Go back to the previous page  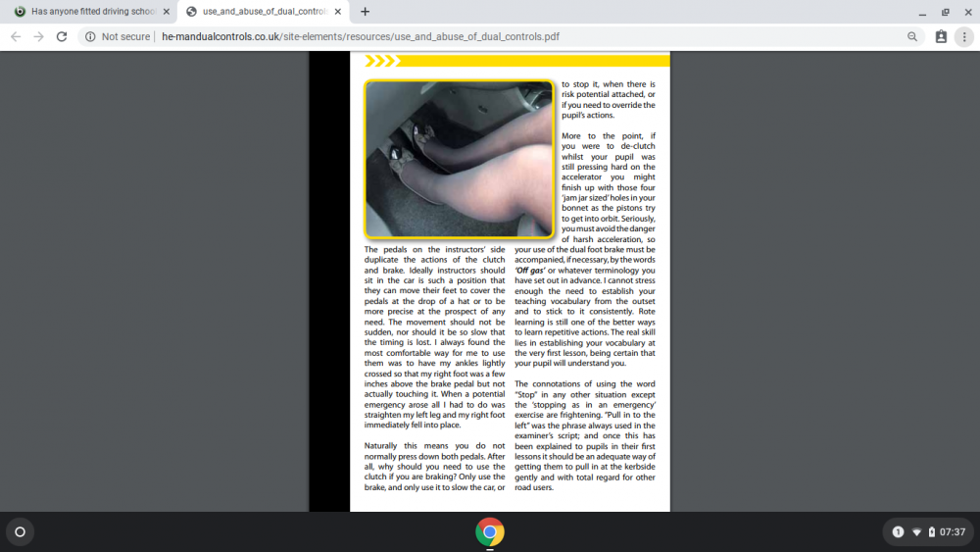click(16, 37)
